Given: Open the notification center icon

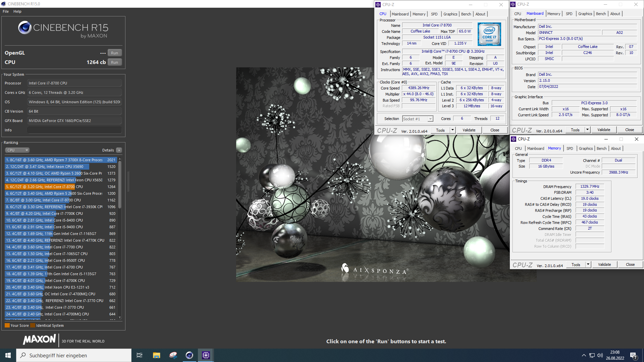Looking at the screenshot, I should pyautogui.click(x=634, y=356).
